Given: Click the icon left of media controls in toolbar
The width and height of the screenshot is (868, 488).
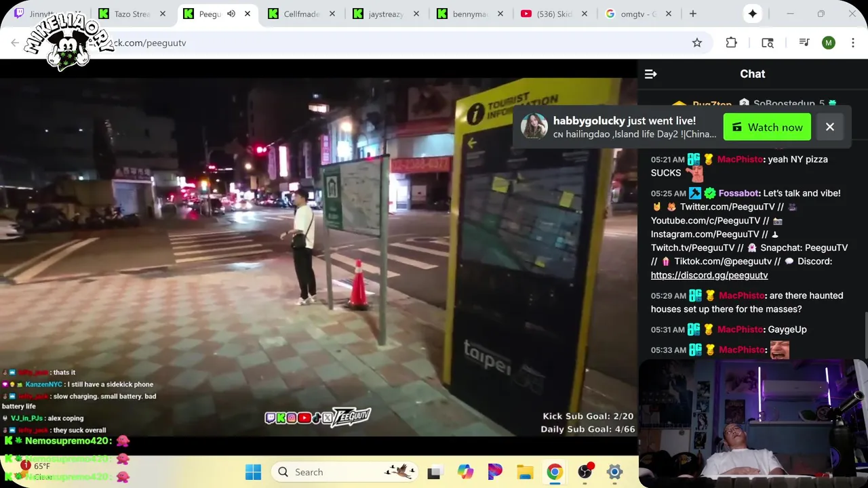Looking at the screenshot, I should coord(768,43).
